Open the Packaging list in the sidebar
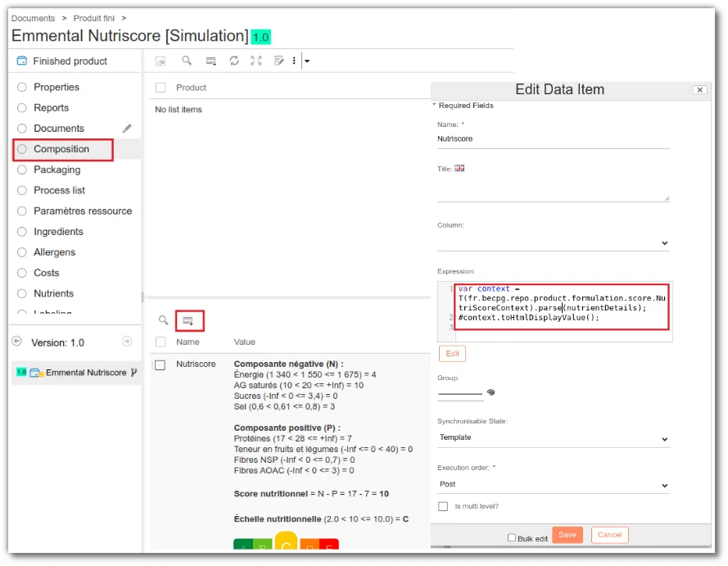This screenshot has width=728, height=566. pyautogui.click(x=57, y=170)
